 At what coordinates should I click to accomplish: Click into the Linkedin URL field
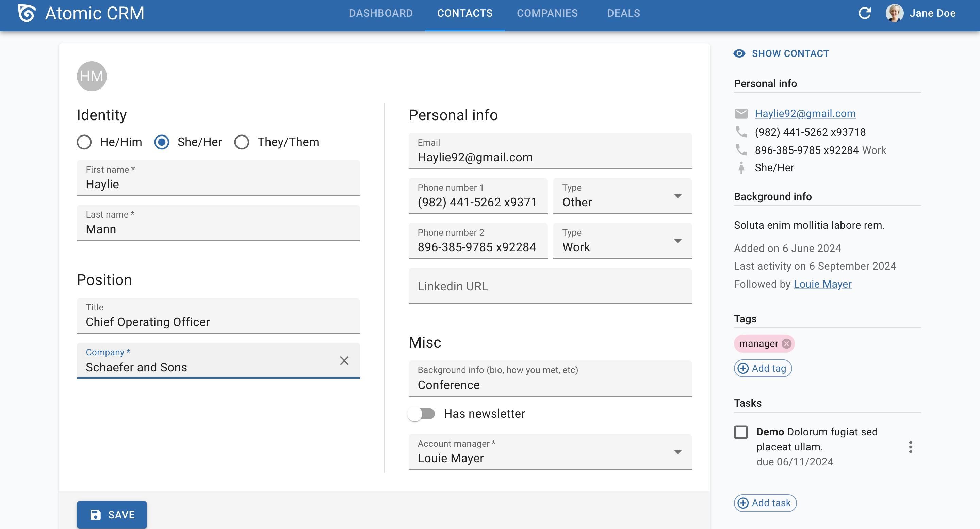(x=550, y=286)
